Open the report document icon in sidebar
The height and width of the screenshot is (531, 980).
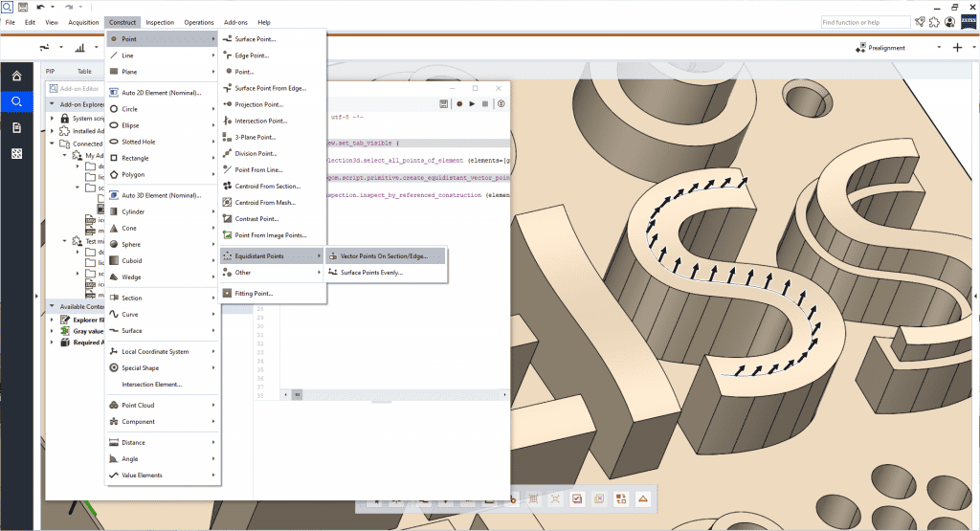16,127
